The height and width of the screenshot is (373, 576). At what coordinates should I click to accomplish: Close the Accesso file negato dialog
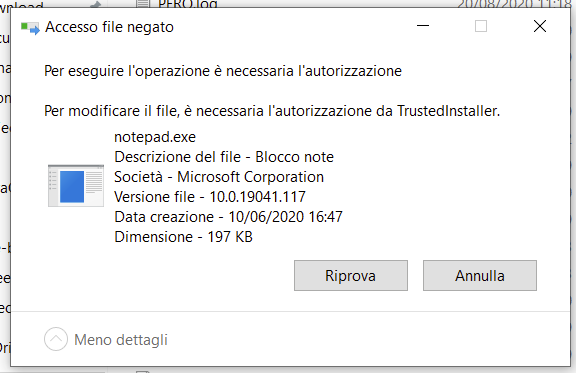[x=540, y=26]
